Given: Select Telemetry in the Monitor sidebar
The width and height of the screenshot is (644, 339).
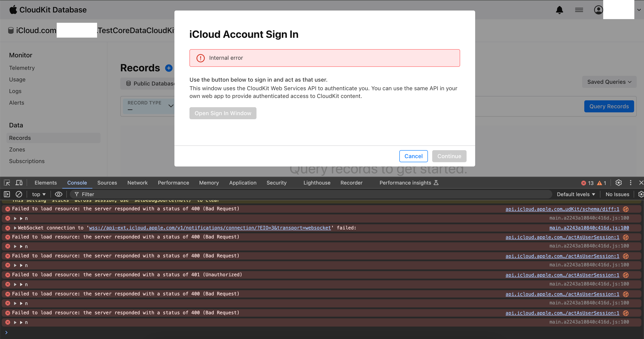Looking at the screenshot, I should pos(22,68).
